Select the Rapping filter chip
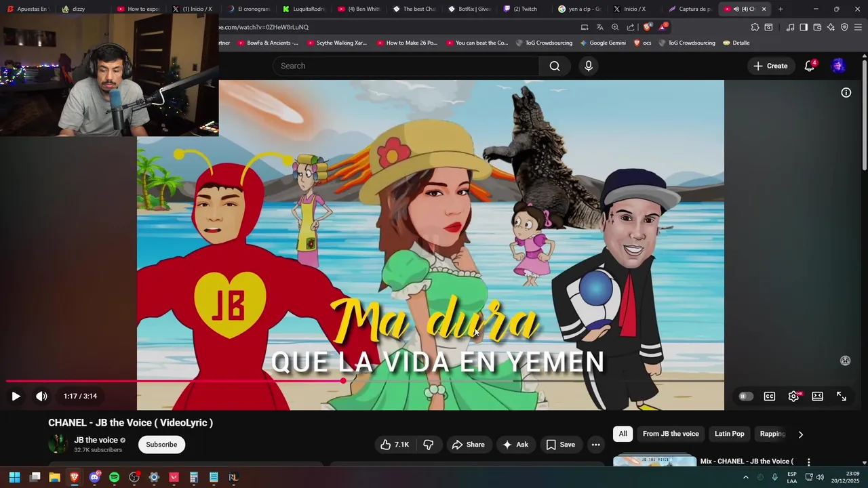Viewport: 868px width, 488px height. point(772,434)
